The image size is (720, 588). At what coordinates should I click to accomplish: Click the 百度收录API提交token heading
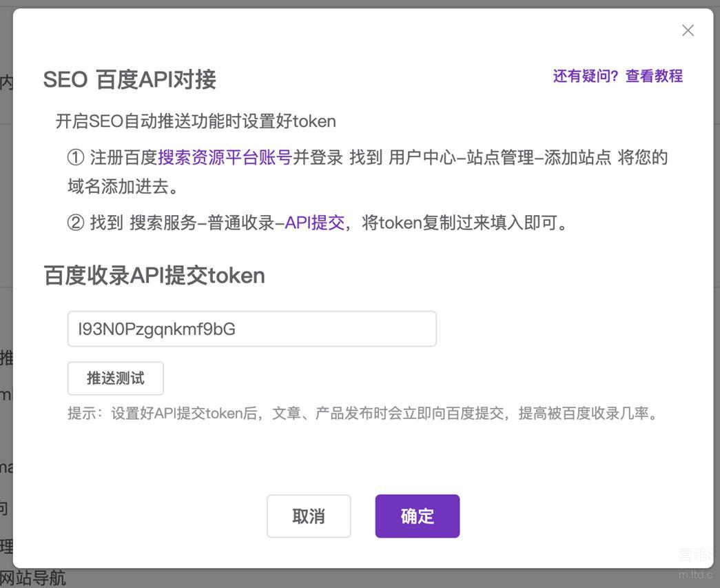click(x=154, y=276)
